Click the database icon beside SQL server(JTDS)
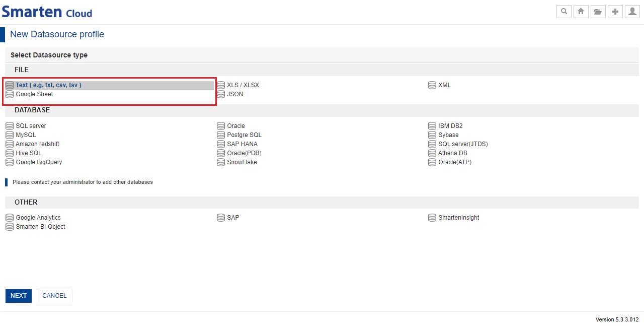The image size is (644, 328). 432,144
